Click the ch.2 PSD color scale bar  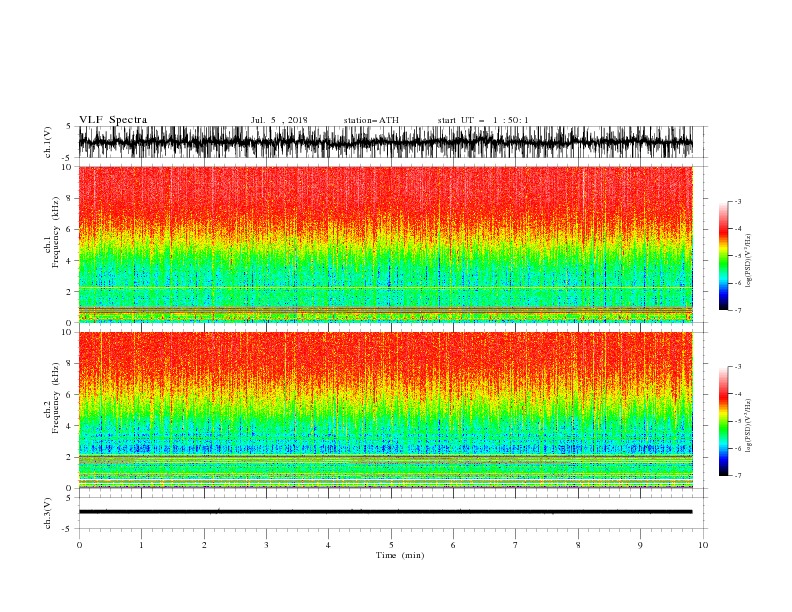pyautogui.click(x=723, y=421)
